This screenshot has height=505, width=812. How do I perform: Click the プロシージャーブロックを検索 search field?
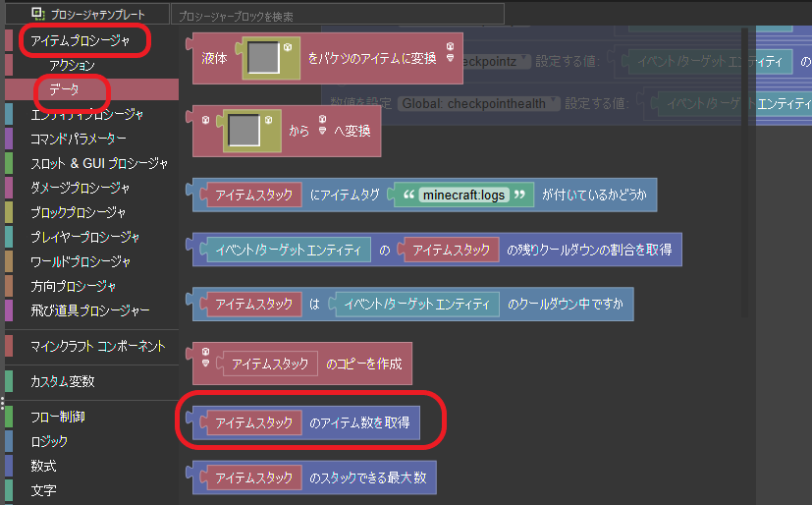pos(337,14)
